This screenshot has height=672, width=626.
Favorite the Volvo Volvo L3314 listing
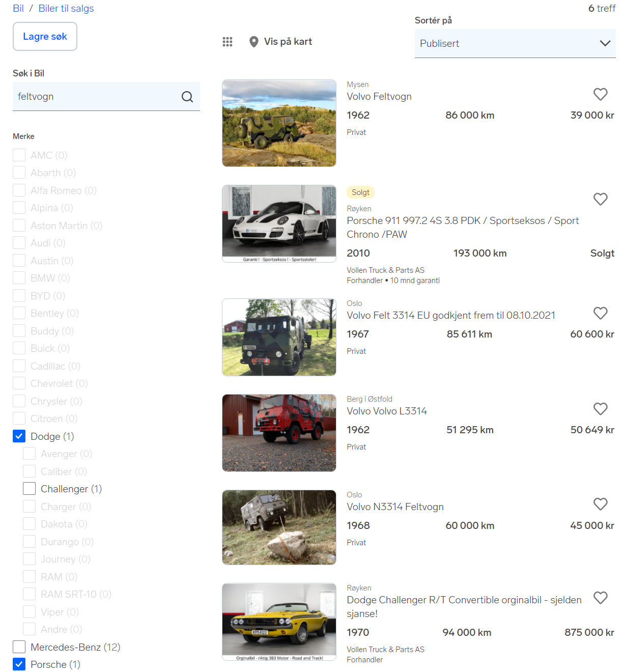click(601, 409)
